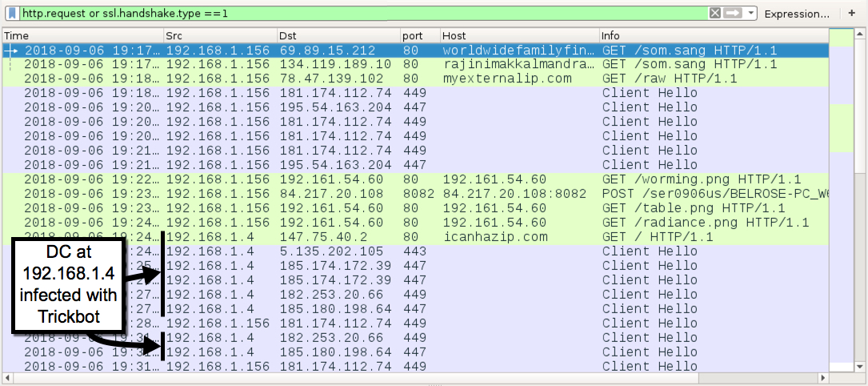Add filter button using plus icon

(x=851, y=14)
